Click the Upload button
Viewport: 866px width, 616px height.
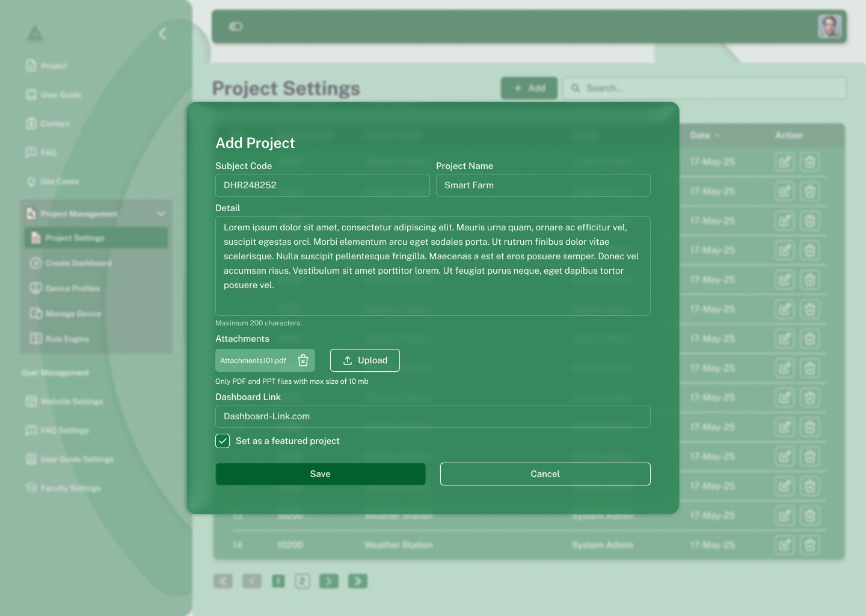[x=365, y=360]
